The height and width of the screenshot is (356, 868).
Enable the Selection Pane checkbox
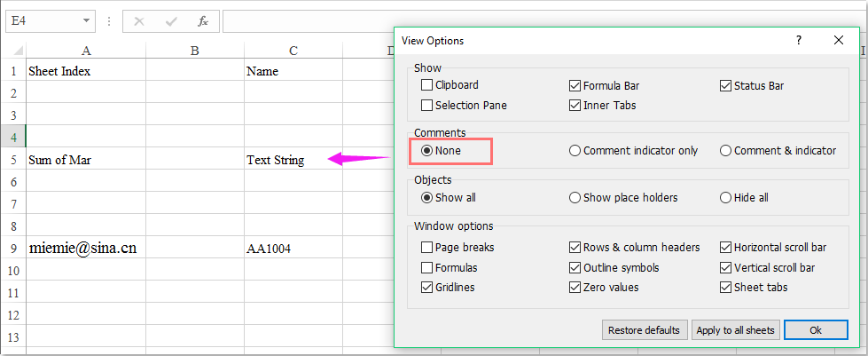pos(428,105)
